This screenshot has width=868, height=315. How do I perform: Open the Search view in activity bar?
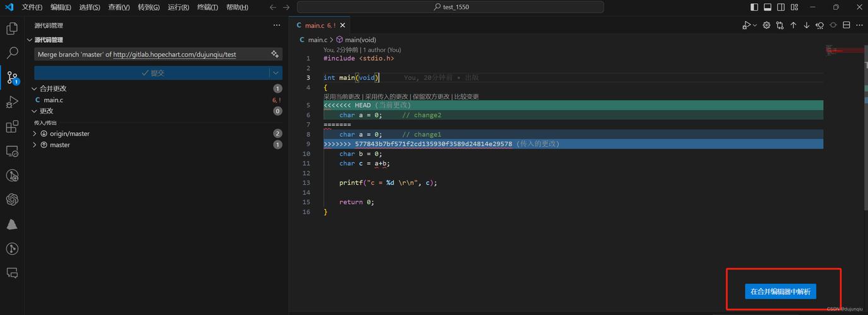click(x=11, y=53)
